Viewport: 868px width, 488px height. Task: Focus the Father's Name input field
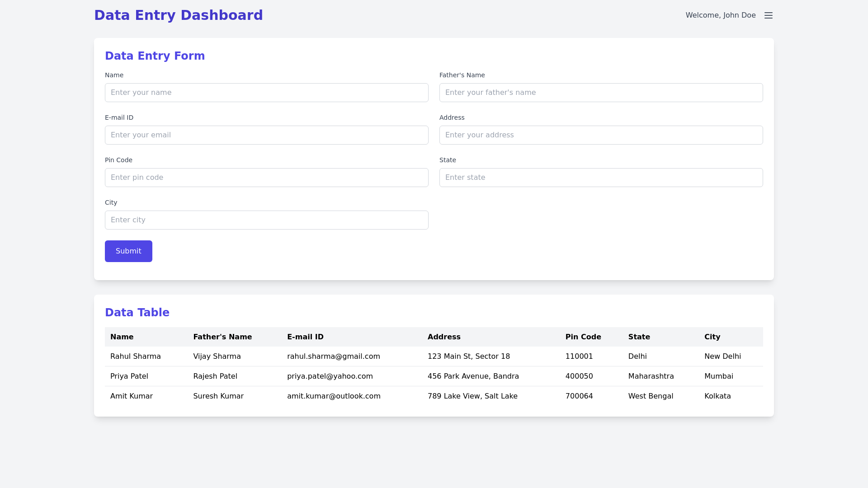(601, 92)
